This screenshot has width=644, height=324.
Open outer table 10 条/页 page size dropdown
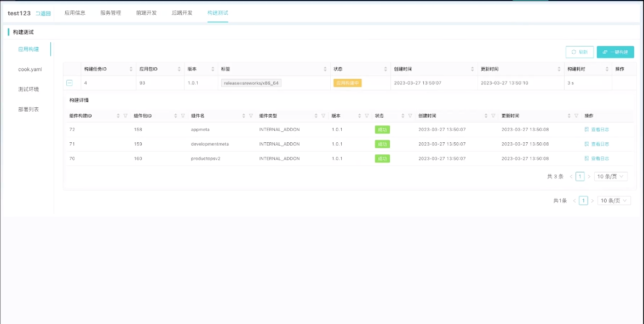tap(614, 201)
